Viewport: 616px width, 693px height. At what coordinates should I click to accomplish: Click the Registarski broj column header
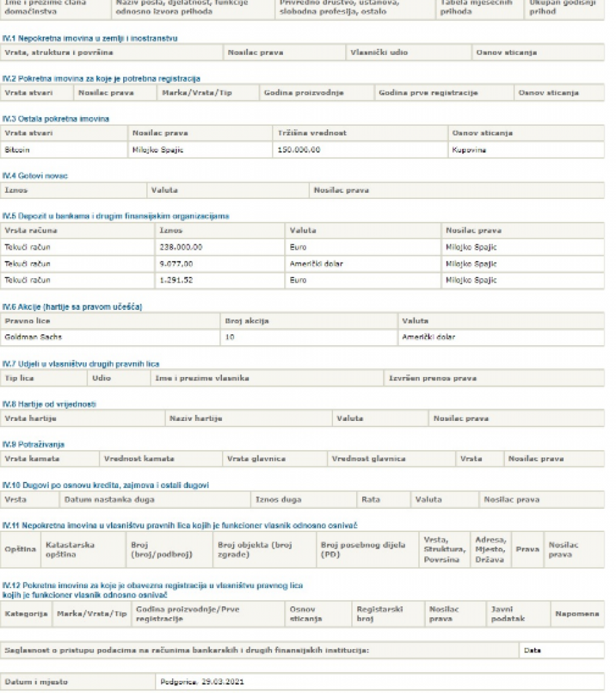pos(380,613)
